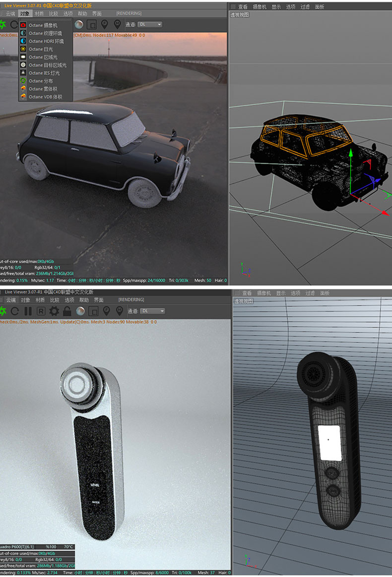Open the 显示 menu in the upper viewport

(x=276, y=6)
